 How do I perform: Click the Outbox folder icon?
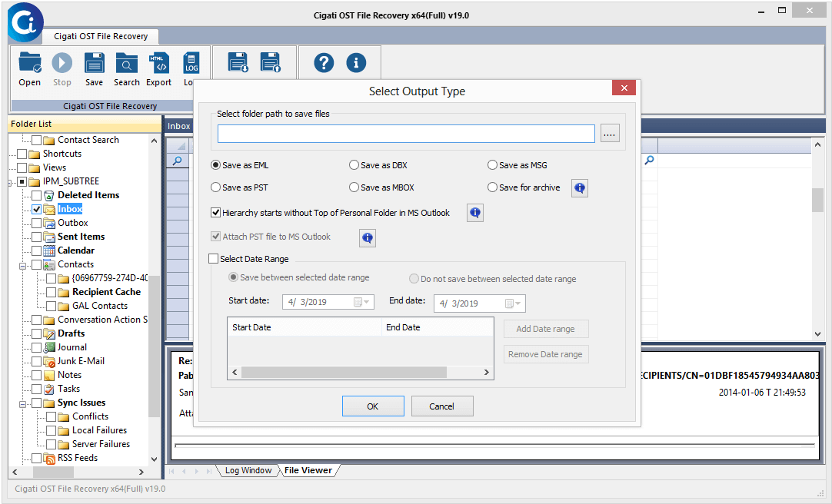click(48, 223)
